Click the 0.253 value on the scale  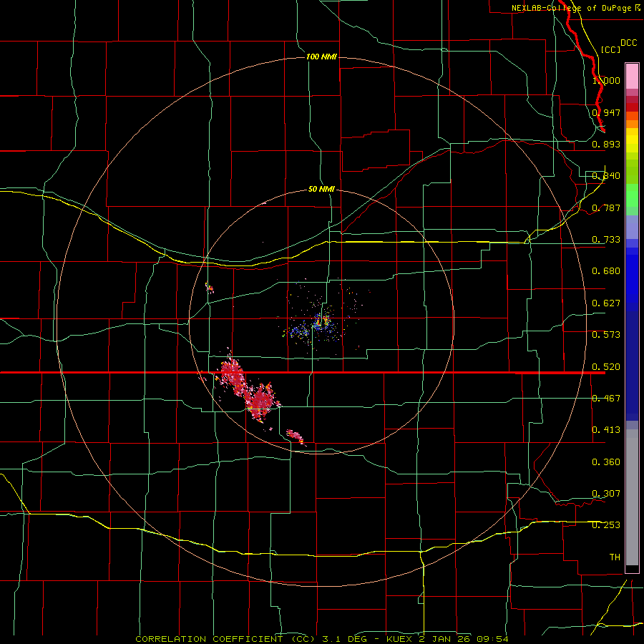[606, 525]
